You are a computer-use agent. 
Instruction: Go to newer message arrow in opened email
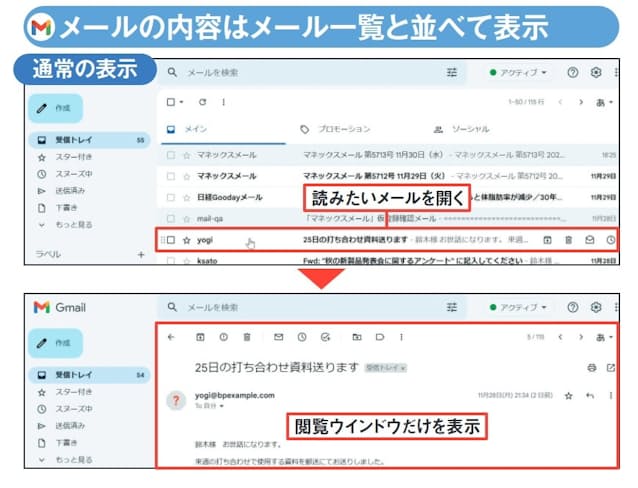[560, 337]
